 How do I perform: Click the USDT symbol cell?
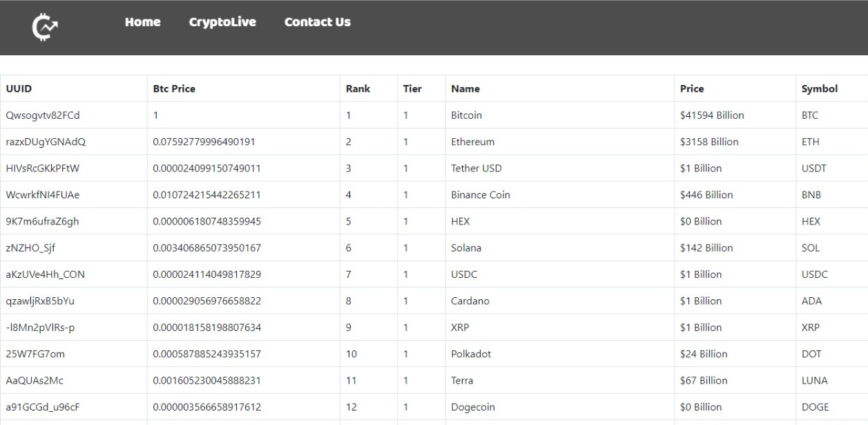coord(832,168)
